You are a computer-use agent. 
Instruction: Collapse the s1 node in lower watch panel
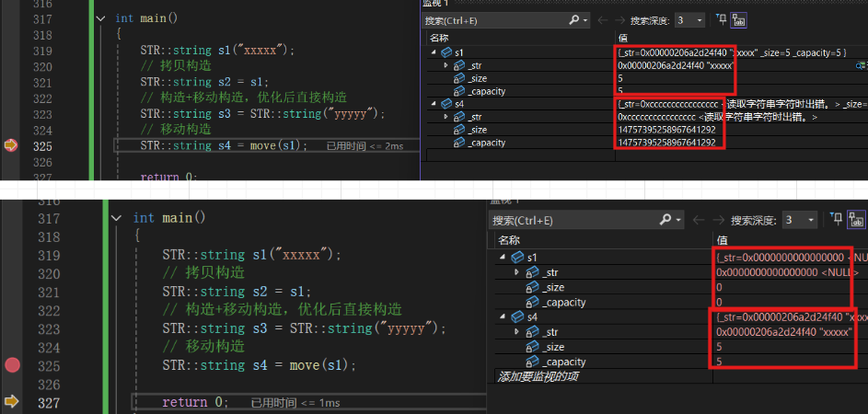tap(502, 258)
